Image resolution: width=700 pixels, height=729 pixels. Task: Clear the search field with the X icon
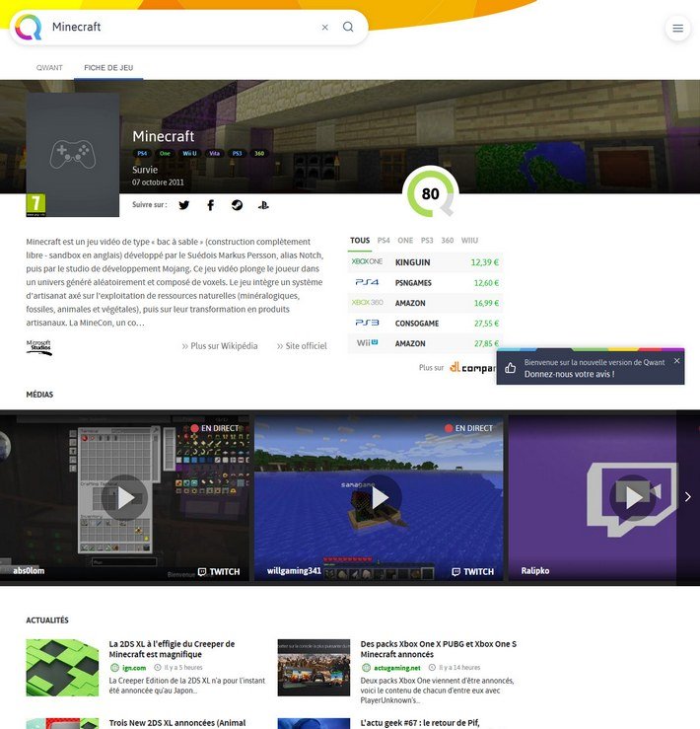click(x=325, y=28)
